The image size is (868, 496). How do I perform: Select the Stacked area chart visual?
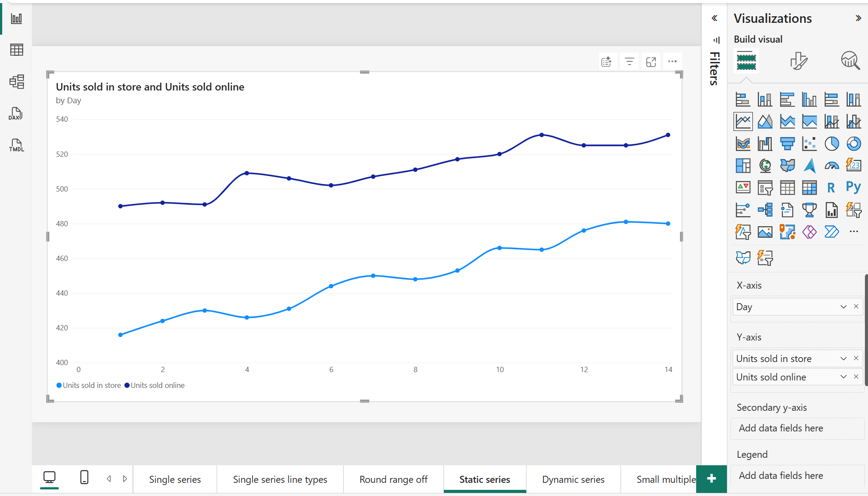pos(765,121)
